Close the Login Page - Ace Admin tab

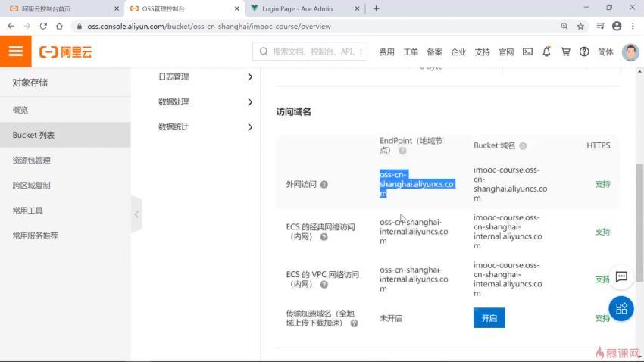click(x=357, y=8)
